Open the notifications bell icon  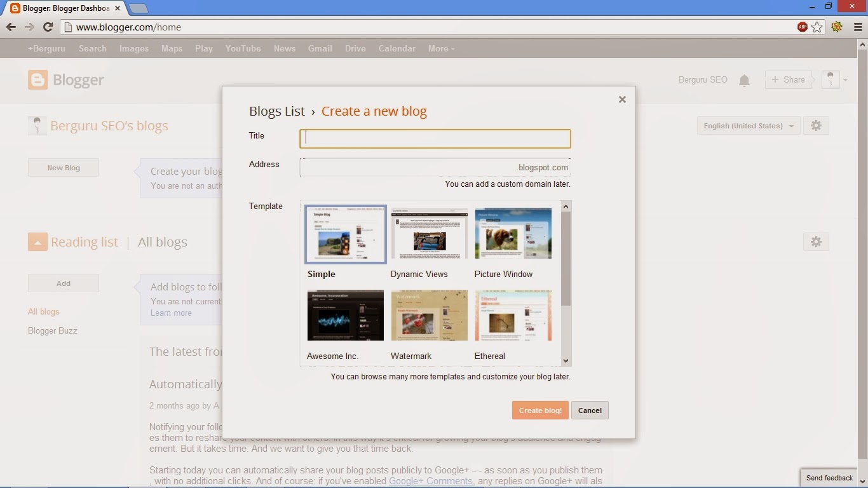pos(744,80)
